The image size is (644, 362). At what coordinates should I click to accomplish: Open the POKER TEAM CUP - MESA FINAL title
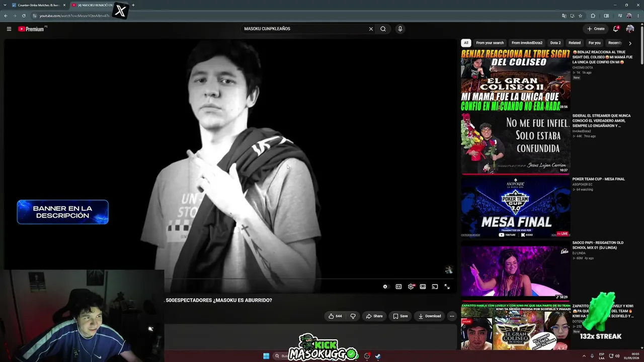click(598, 179)
